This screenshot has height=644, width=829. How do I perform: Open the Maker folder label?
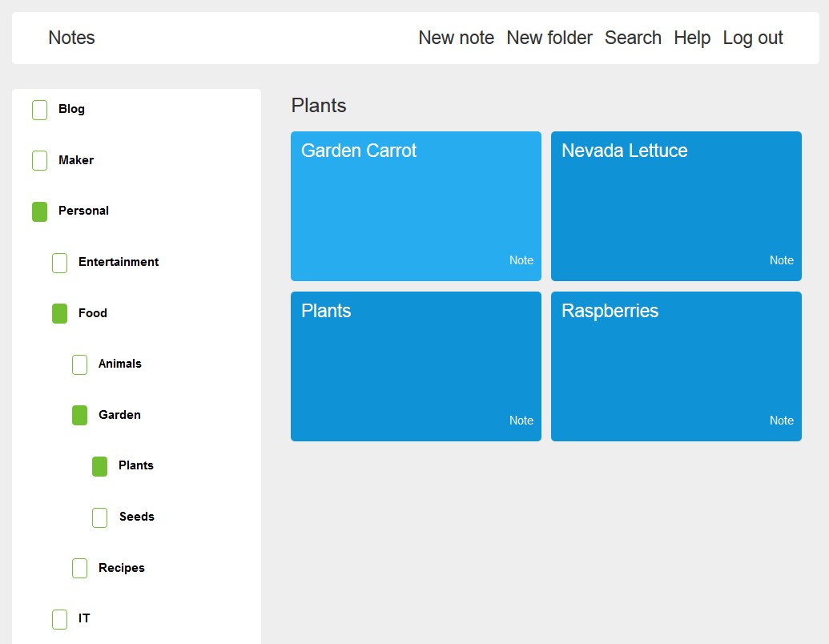tap(76, 160)
